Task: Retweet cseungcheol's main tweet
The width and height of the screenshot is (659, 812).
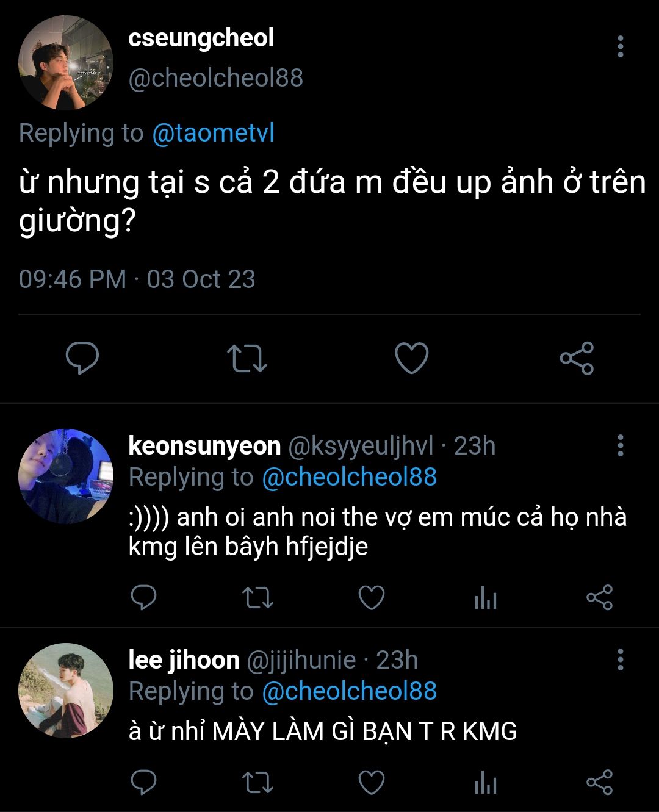Action: click(247, 358)
